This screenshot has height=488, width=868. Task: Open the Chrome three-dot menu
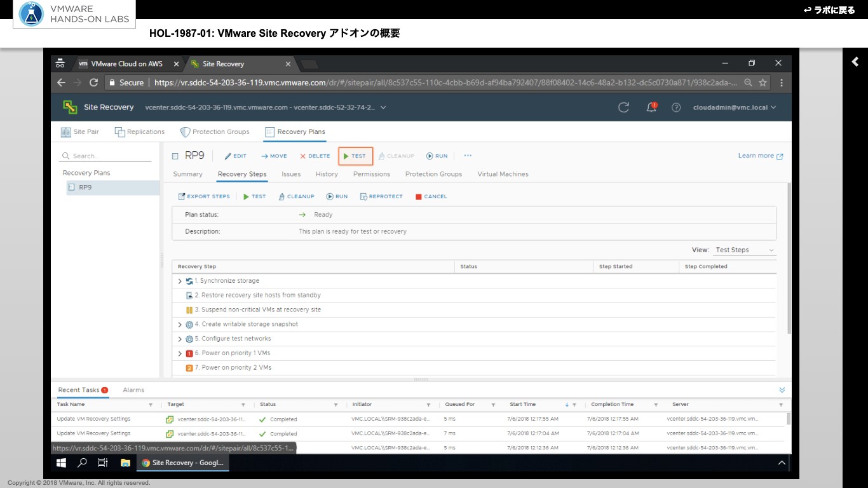point(782,83)
